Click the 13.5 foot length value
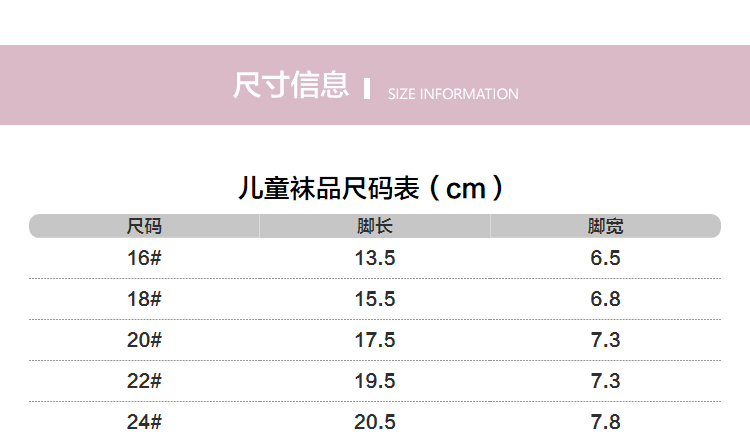 [375, 258]
